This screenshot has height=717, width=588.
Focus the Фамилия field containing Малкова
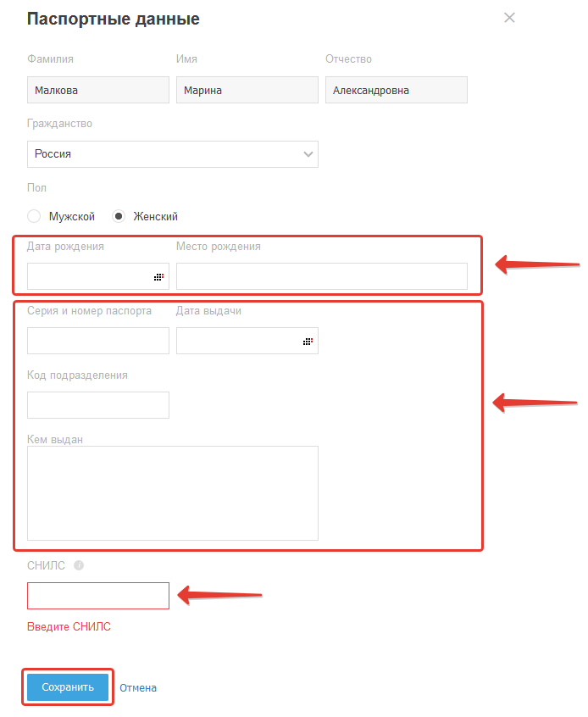(98, 91)
